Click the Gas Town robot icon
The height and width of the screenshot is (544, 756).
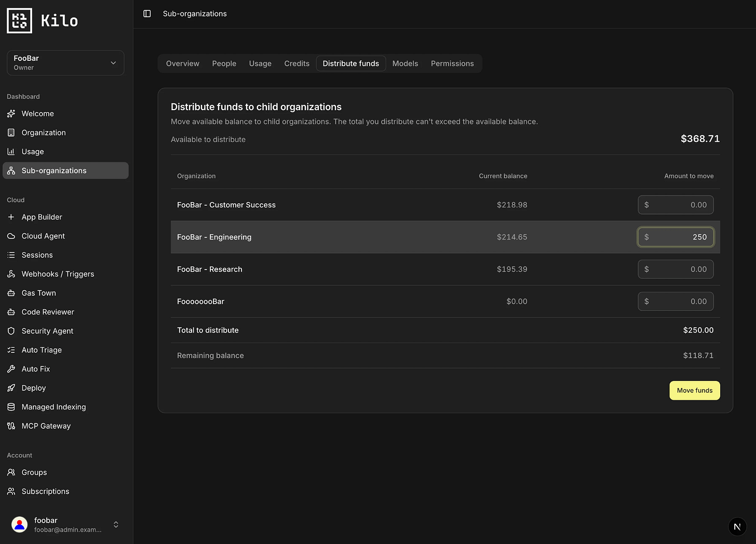[x=11, y=293]
